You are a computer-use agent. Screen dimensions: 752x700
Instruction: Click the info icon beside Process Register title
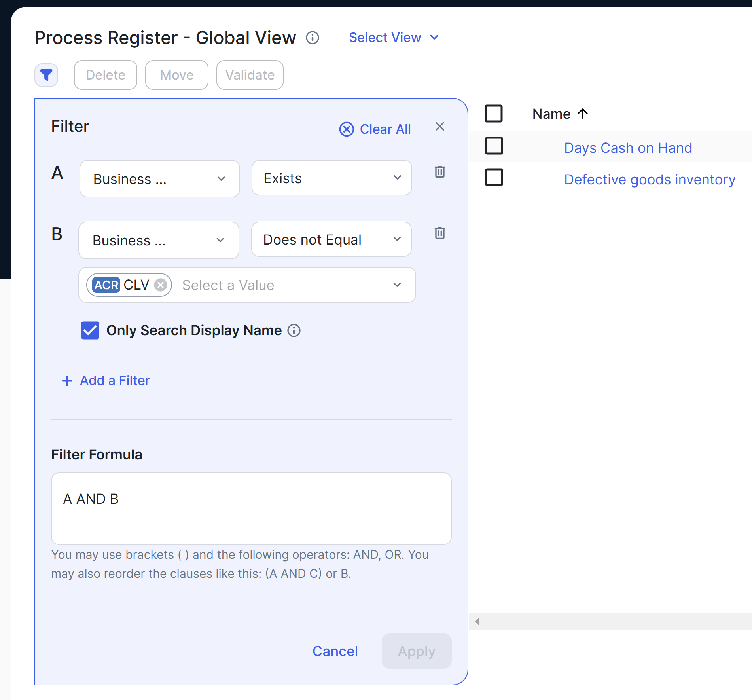click(312, 38)
